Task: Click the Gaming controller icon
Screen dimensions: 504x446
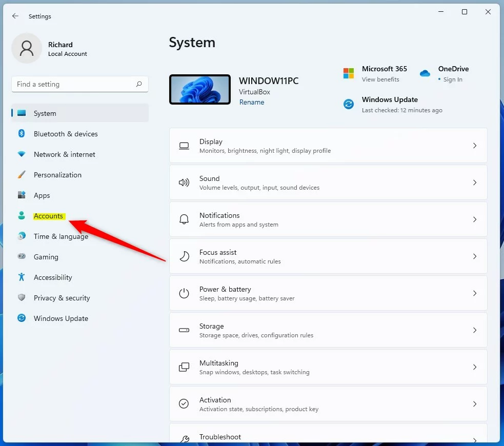Action: [22, 256]
